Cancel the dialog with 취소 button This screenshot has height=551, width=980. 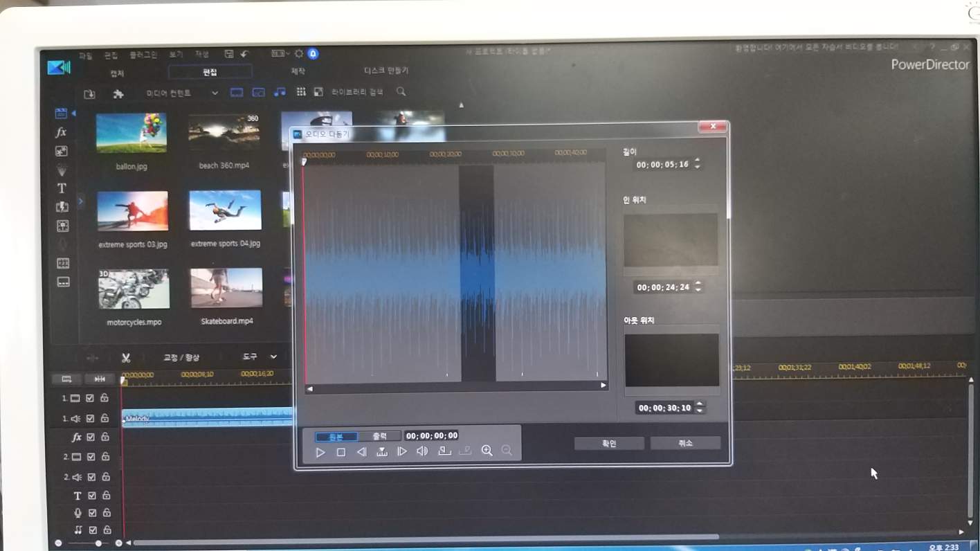[x=685, y=443]
